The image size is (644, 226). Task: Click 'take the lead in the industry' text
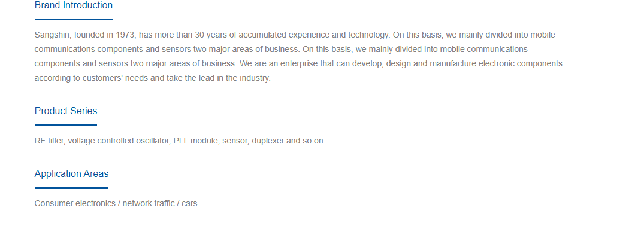click(217, 78)
